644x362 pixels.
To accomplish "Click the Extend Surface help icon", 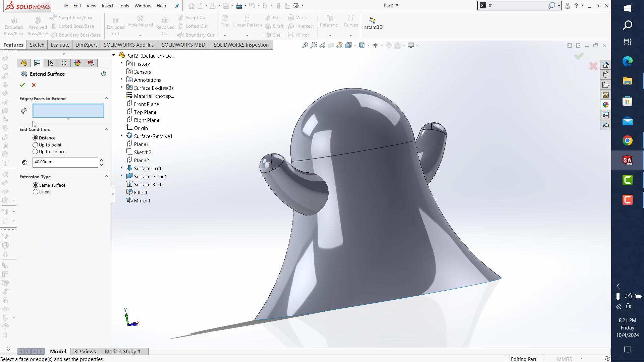I will click(104, 74).
